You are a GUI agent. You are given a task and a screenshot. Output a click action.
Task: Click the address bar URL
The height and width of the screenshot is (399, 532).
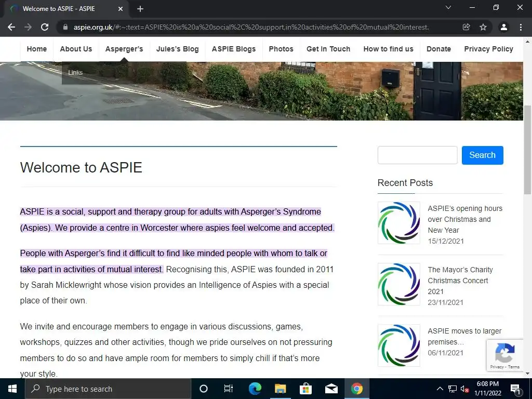click(251, 27)
